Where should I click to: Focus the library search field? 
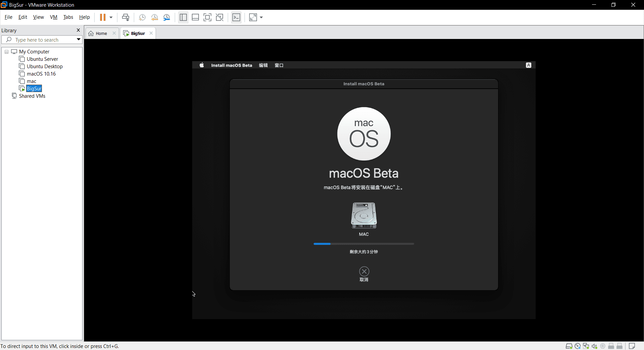pos(42,40)
